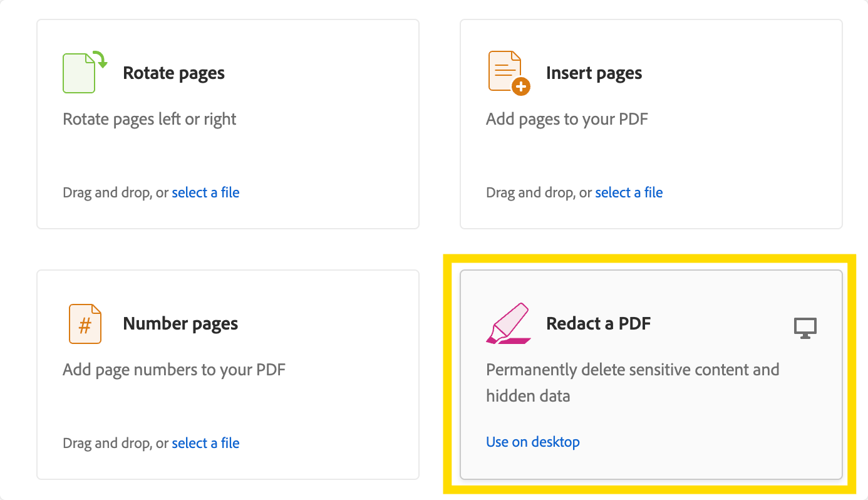Select a file in the Insert pages card
Screen dimensions: 868x500
point(629,192)
